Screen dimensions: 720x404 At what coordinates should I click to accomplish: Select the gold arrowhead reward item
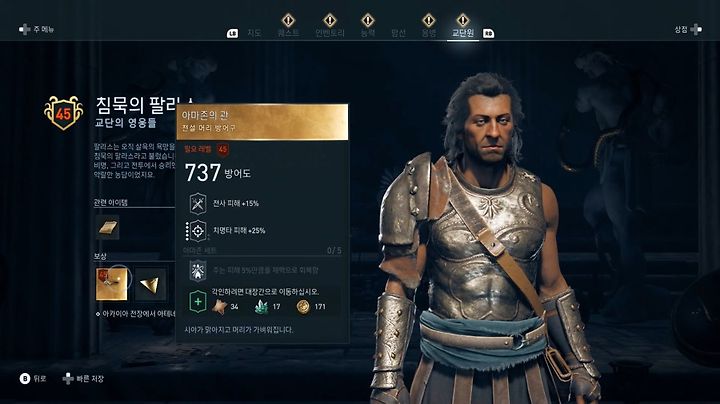coord(150,285)
